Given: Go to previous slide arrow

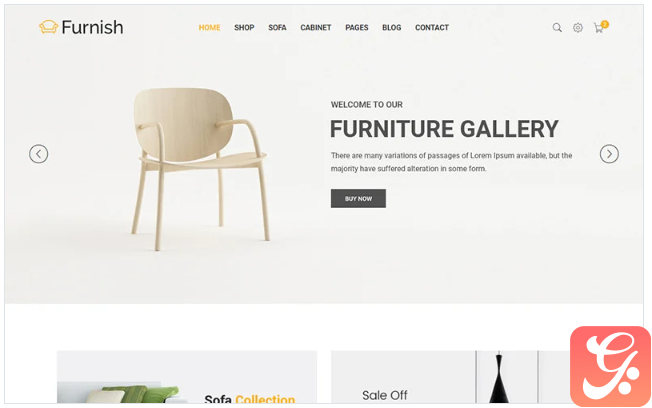Looking at the screenshot, I should pyautogui.click(x=39, y=154).
